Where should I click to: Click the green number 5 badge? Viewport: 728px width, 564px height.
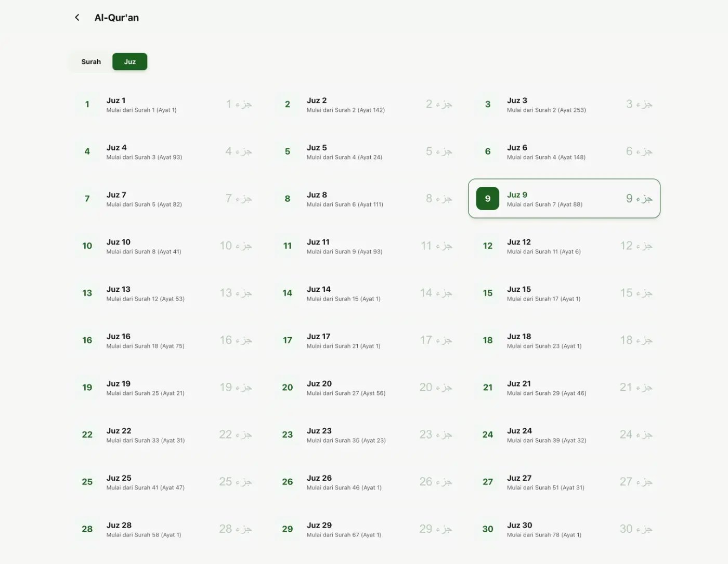coord(288,152)
